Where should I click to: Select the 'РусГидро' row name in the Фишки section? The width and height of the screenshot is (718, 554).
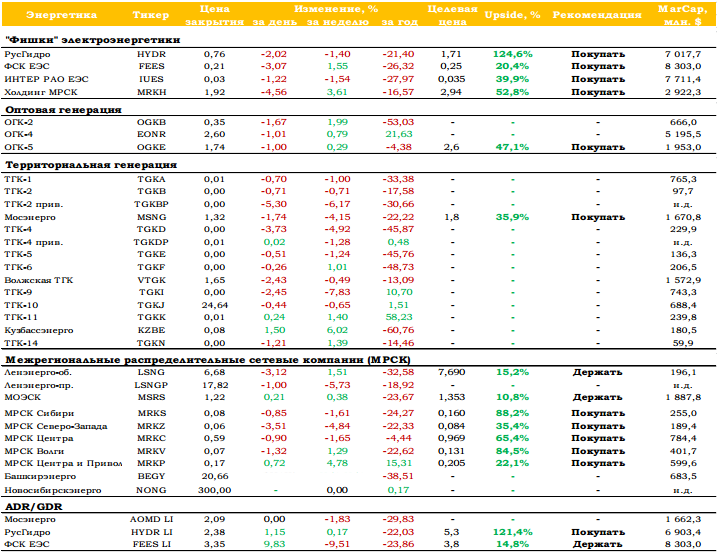[27, 54]
